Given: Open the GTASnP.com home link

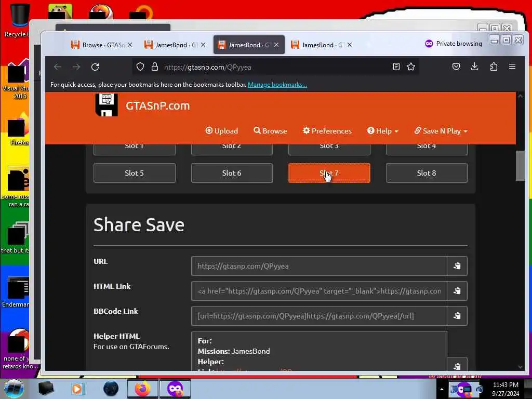Looking at the screenshot, I should click(157, 106).
